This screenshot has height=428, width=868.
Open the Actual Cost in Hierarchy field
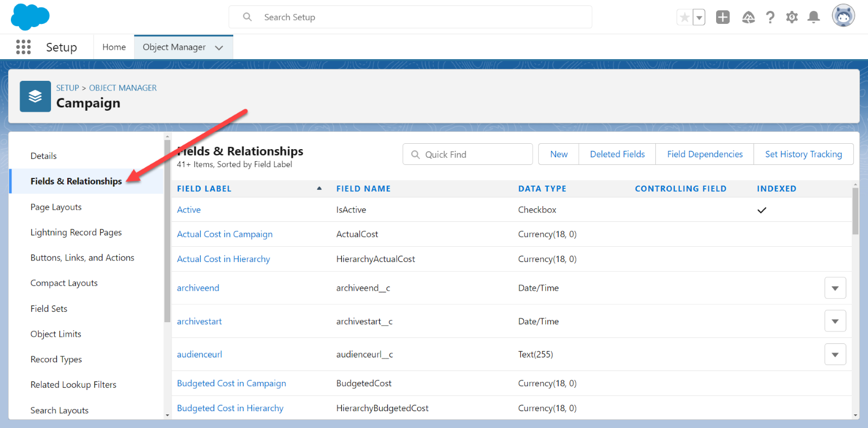[224, 259]
